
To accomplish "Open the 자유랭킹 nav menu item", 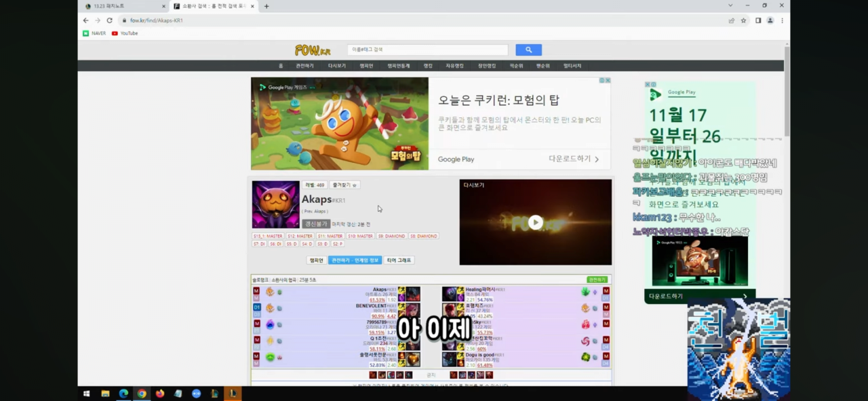I will tap(454, 66).
